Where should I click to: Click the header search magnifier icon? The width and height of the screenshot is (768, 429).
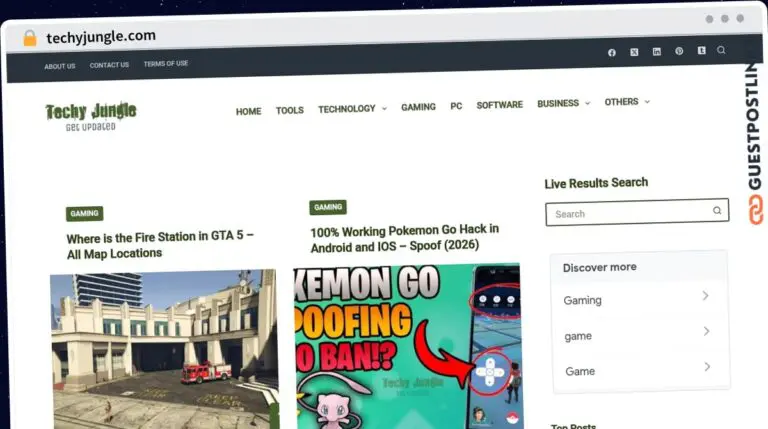tap(721, 50)
